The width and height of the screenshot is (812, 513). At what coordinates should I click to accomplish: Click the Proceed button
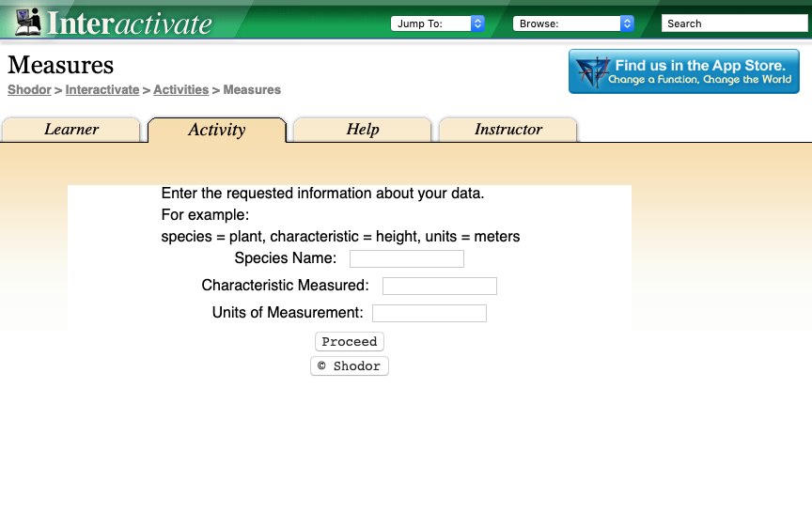(x=350, y=342)
